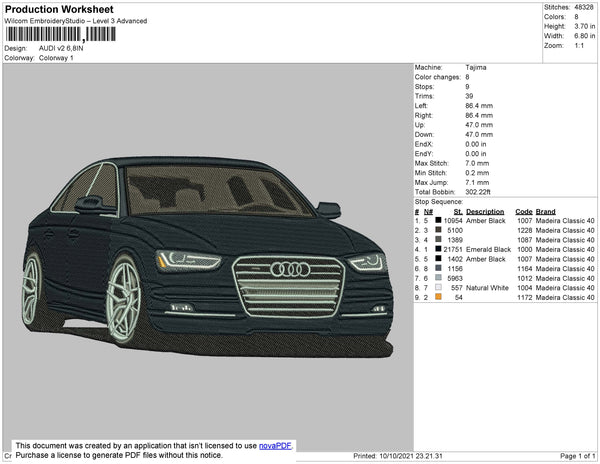The image size is (600, 464).
Task: Select the Max Jump value 7.1 mm
Action: click(x=477, y=182)
